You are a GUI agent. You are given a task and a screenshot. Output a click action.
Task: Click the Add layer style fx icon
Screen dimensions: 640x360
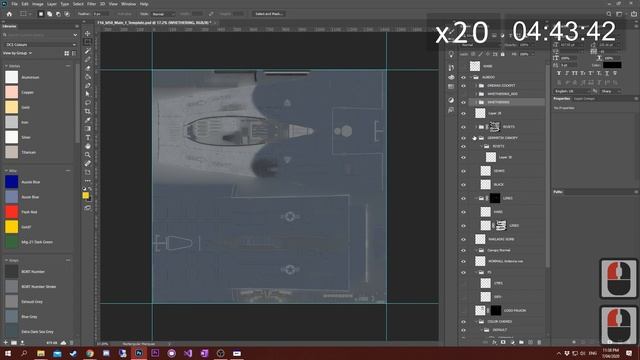[494, 342]
